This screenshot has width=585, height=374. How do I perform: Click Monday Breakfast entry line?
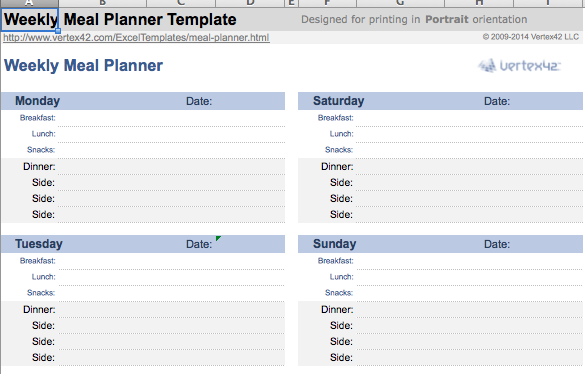coord(171,118)
